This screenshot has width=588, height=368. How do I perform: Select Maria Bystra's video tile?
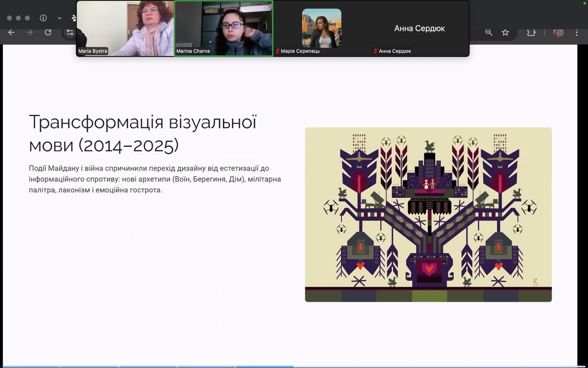point(125,28)
